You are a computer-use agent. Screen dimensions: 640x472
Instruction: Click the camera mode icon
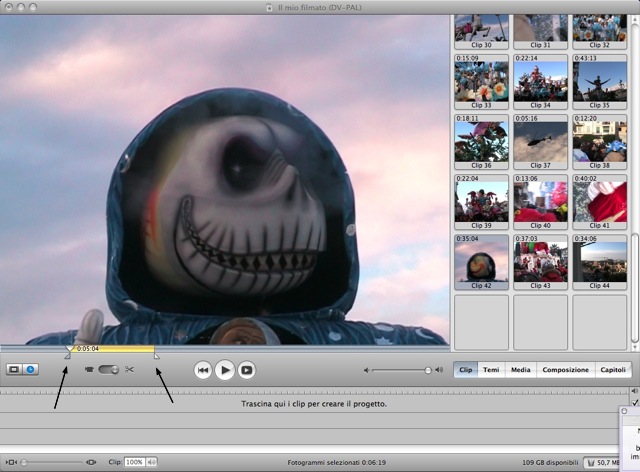pyautogui.click(x=89, y=370)
